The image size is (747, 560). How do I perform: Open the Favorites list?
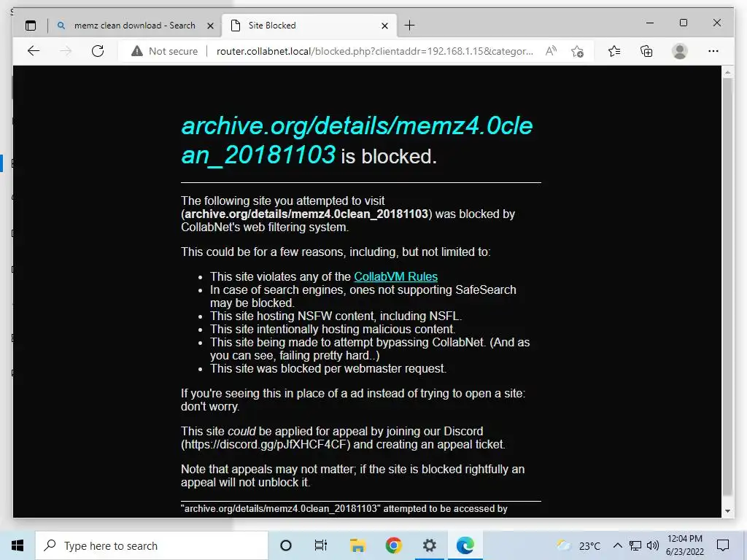614,51
